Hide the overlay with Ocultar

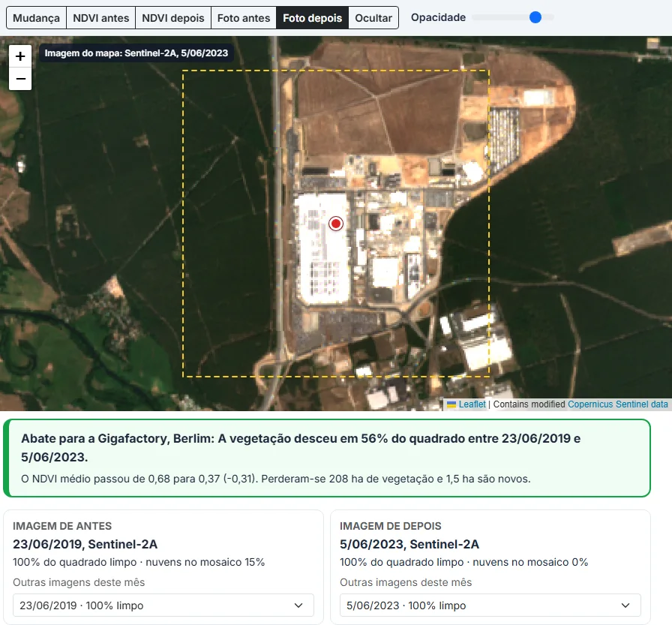point(373,18)
